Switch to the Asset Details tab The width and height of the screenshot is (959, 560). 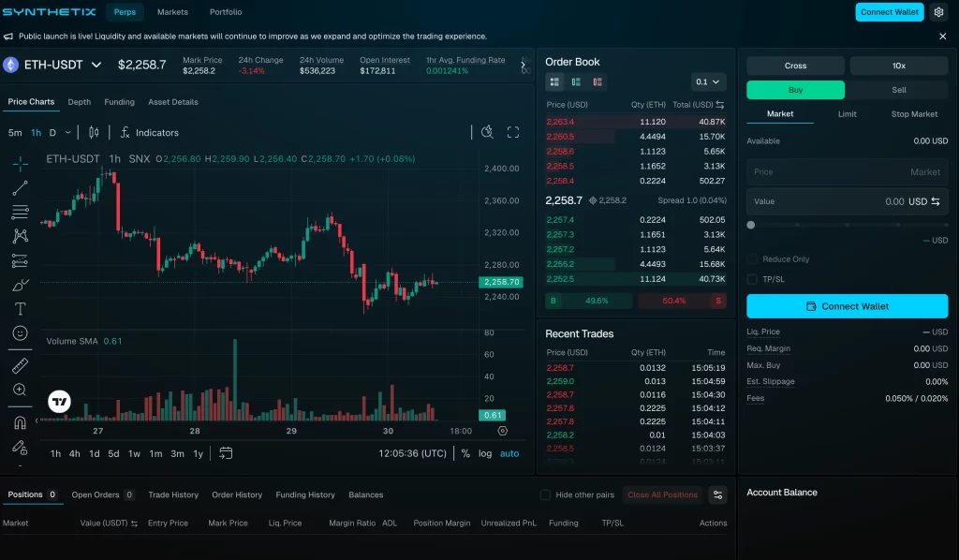[x=173, y=102]
